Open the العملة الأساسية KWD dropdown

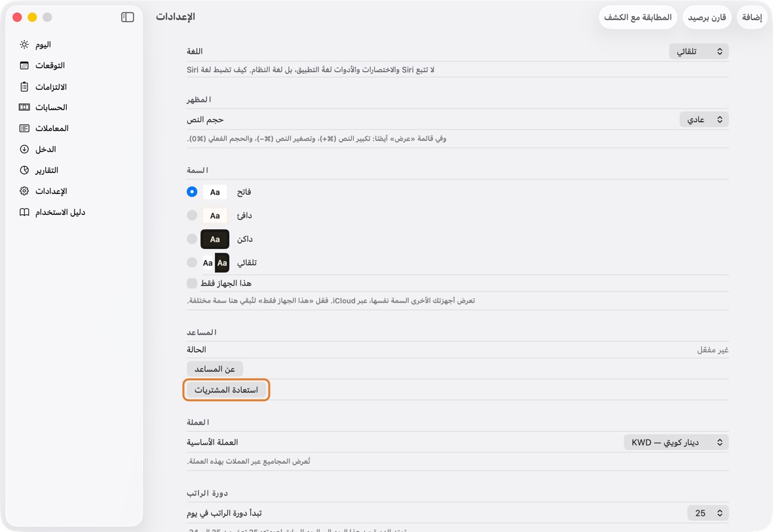676,442
